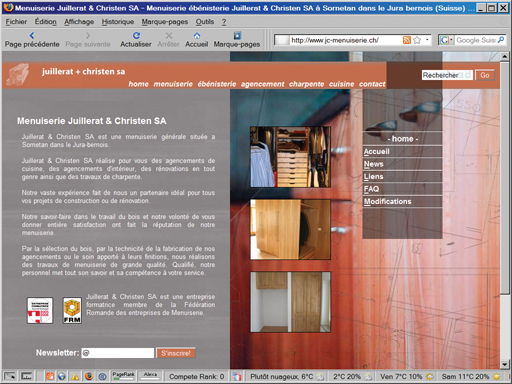
Task: Open the address bar history dropdown arrow
Action: [x=427, y=40]
